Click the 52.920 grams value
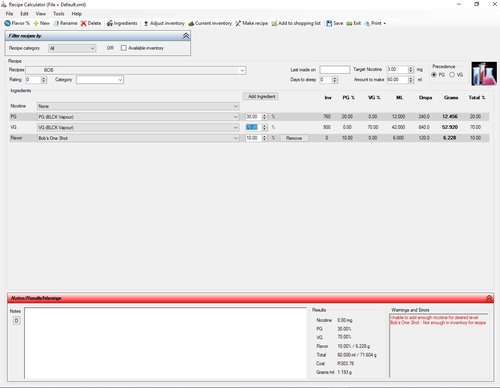500x388 pixels. pos(450,127)
